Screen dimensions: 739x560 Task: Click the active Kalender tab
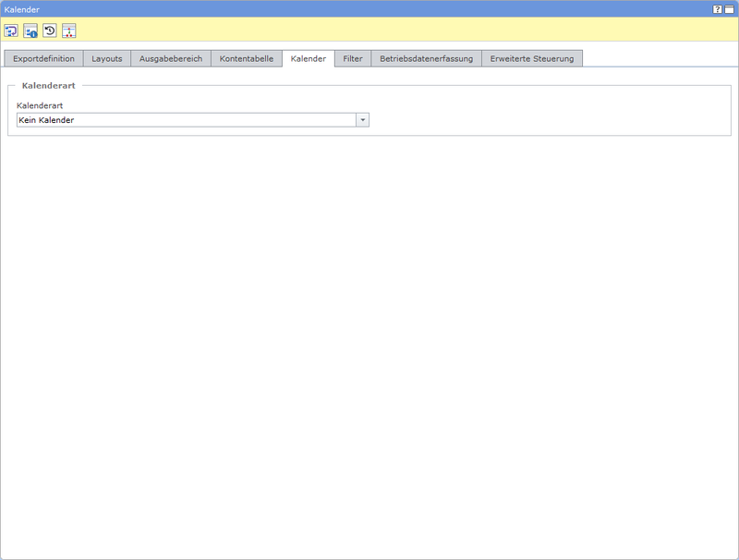[308, 58]
